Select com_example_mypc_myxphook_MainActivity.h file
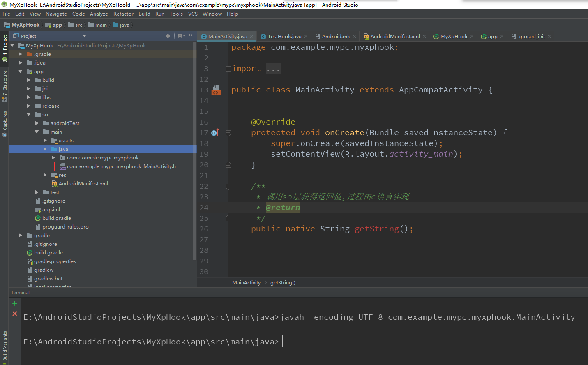The height and width of the screenshot is (365, 588). tap(121, 166)
